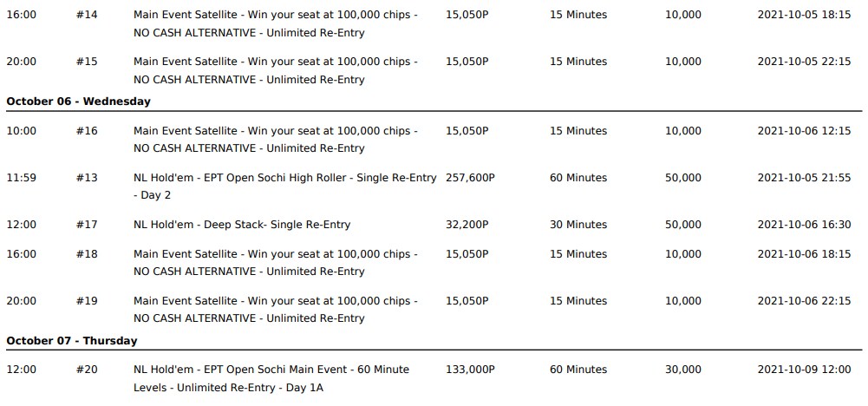This screenshot has height=406, width=868.
Task: Click the October 07 - Thursday heading
Action: click(x=71, y=341)
